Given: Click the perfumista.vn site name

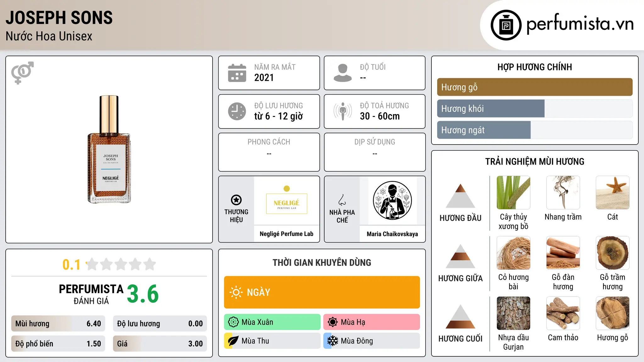Looking at the screenshot, I should pos(580,24).
